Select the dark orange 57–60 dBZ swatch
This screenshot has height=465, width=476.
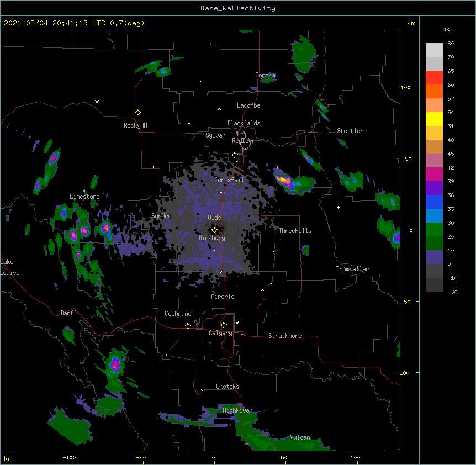coord(434,91)
